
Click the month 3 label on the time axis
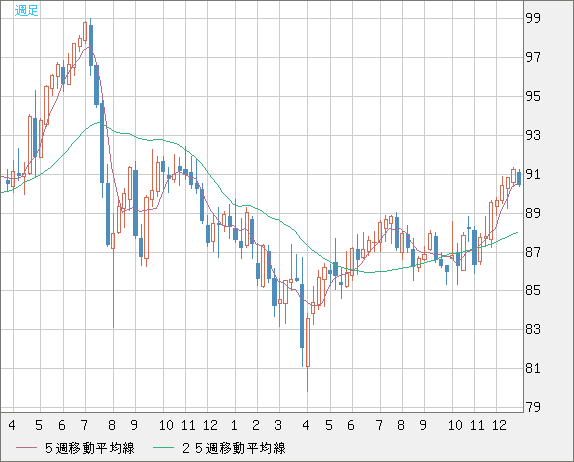[x=278, y=425]
